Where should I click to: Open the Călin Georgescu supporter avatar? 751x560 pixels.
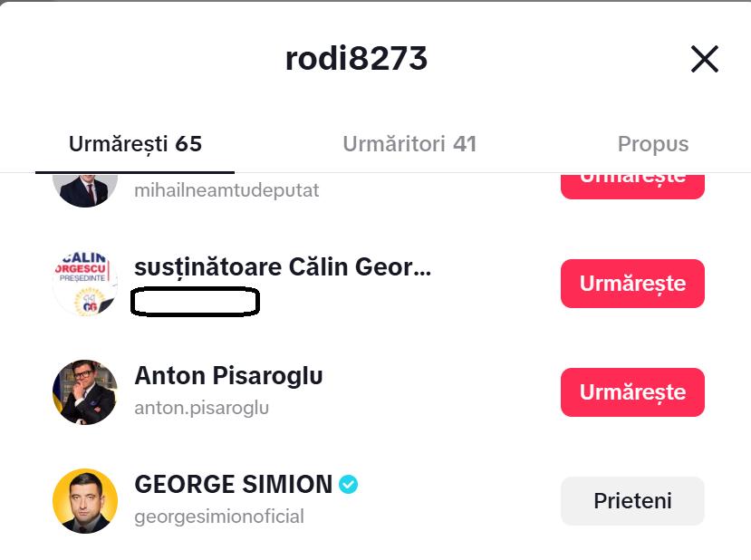[85, 281]
